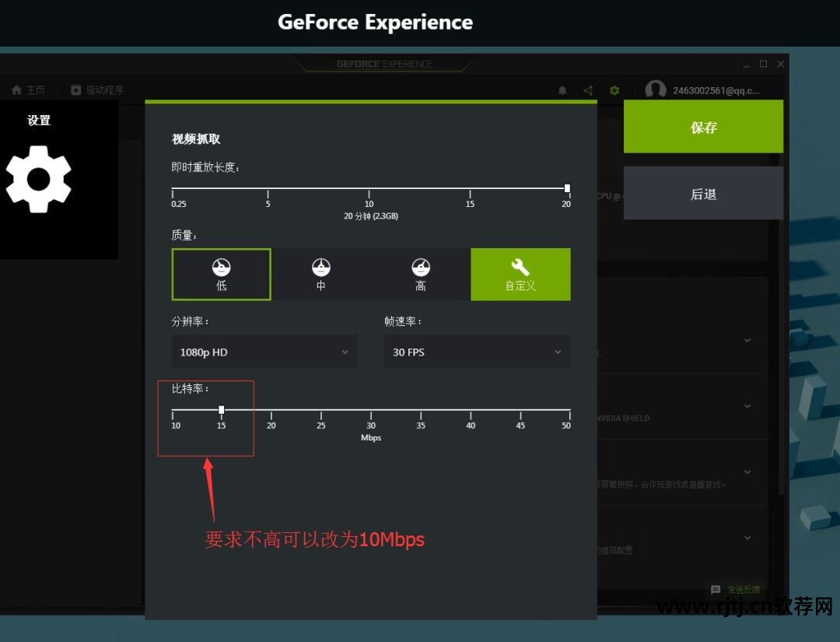Select high quality preset 高
The image size is (840, 642).
click(x=421, y=275)
